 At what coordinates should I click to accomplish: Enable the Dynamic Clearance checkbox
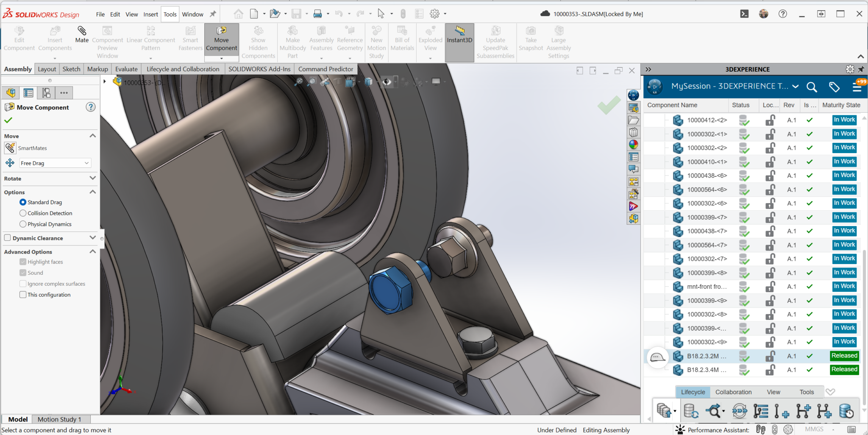[7, 238]
